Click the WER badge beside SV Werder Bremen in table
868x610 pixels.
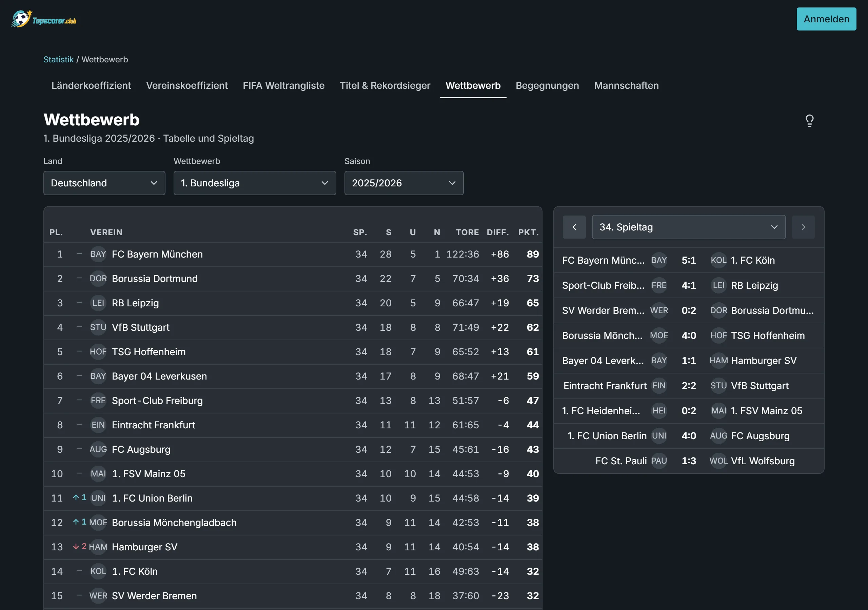tap(98, 596)
